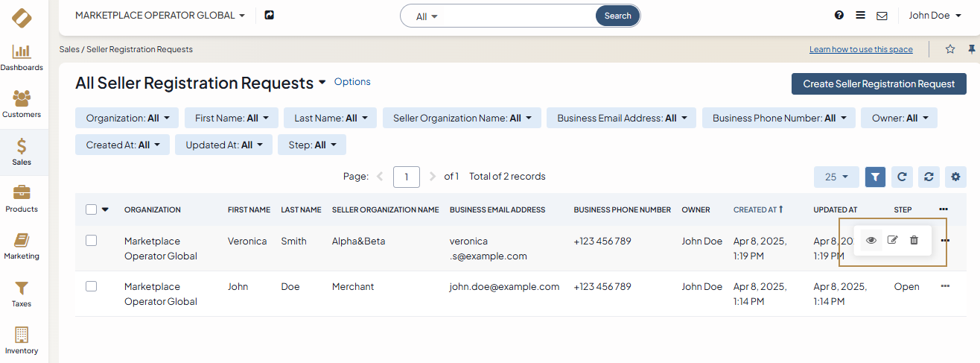
Task: Open the Learn how to use this space link
Action: coord(861,49)
